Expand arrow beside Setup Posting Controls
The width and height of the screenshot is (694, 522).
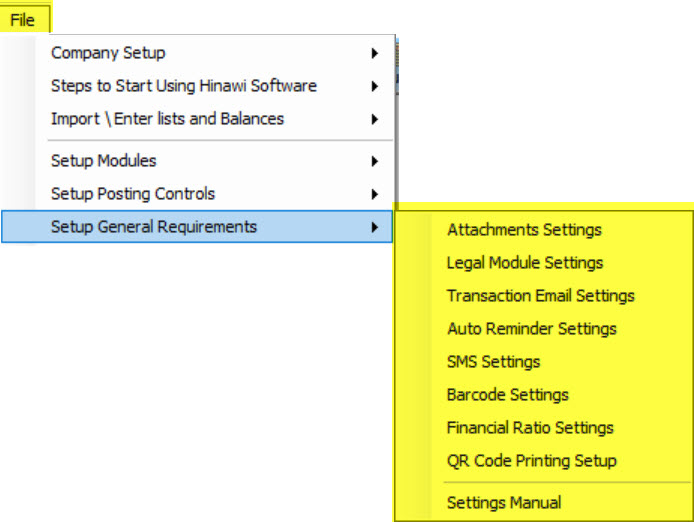[x=375, y=194]
